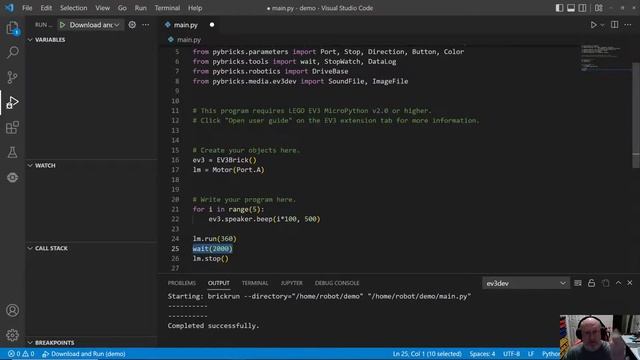Close the bottom panel

630,283
